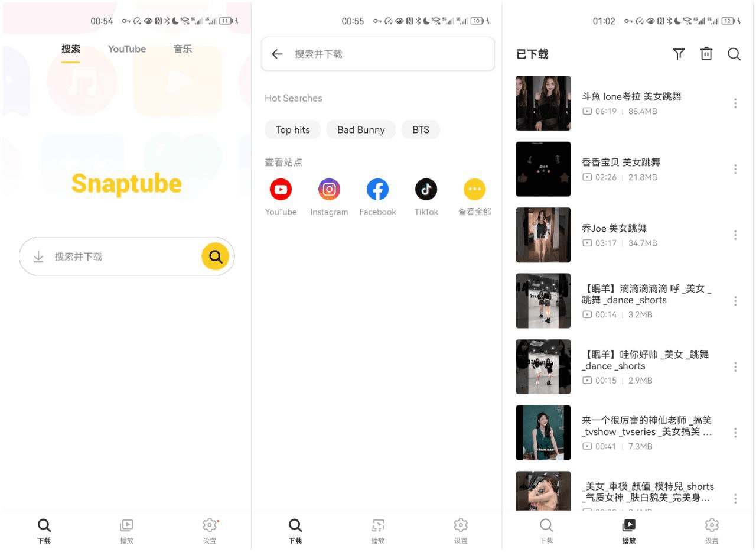Click the Snaptube logo text
Screen dimensions: 756x552
click(x=126, y=184)
